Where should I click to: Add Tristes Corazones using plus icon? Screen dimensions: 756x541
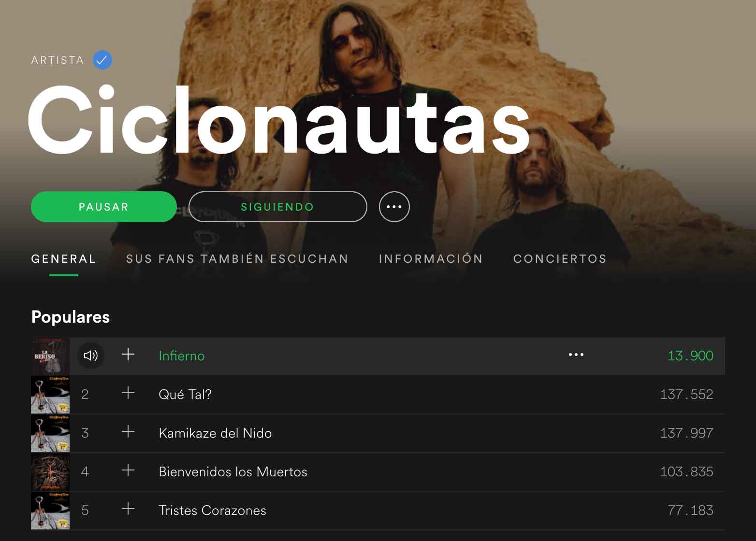click(128, 509)
